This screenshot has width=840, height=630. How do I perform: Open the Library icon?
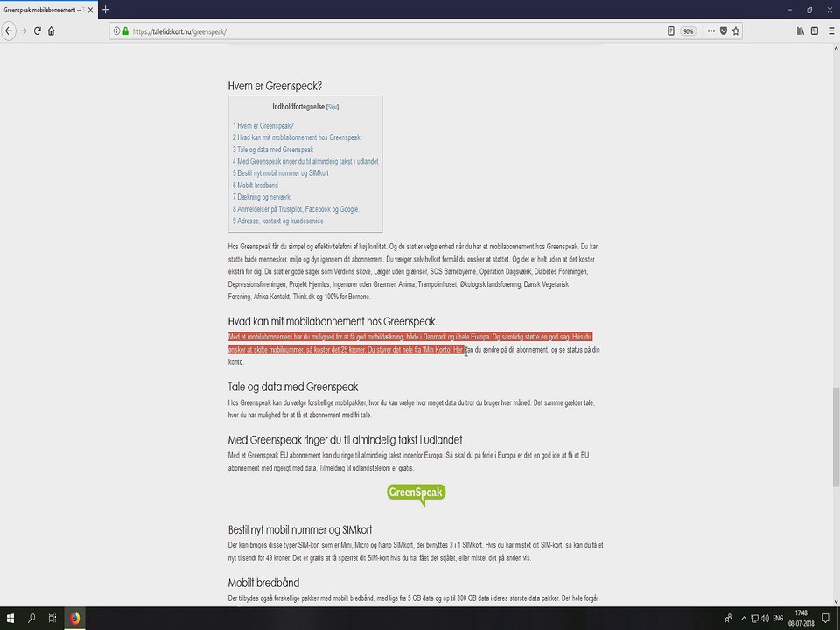tap(801, 31)
